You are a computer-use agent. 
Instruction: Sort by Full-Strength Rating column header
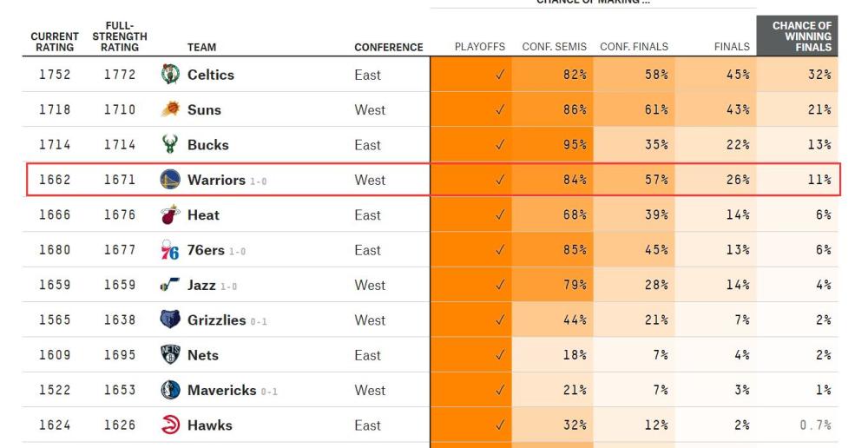point(120,36)
